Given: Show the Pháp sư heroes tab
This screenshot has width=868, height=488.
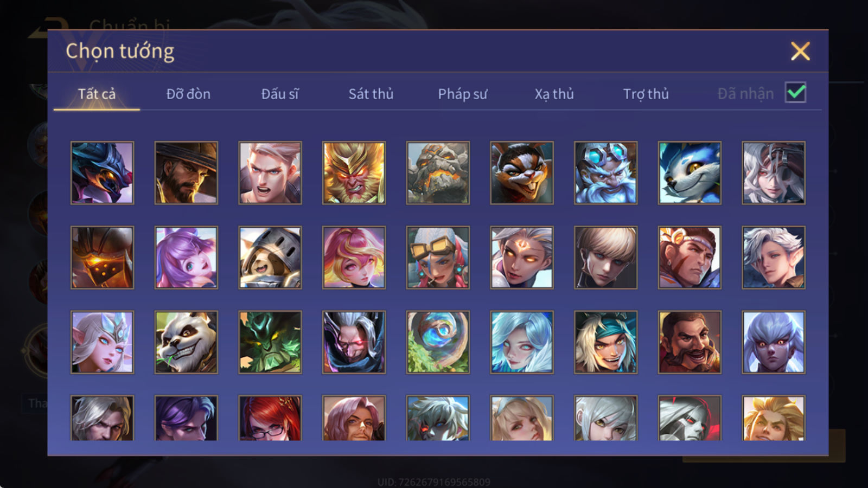Looking at the screenshot, I should pos(463,94).
